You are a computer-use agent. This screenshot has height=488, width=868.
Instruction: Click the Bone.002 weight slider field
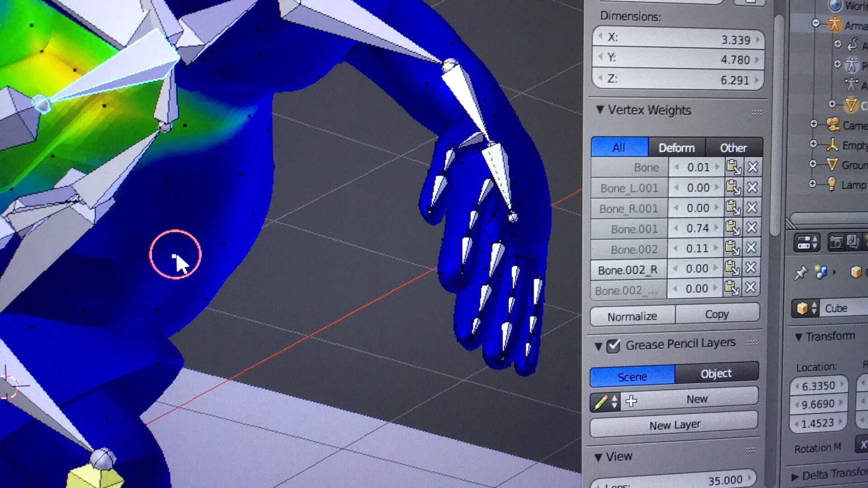[696, 249]
